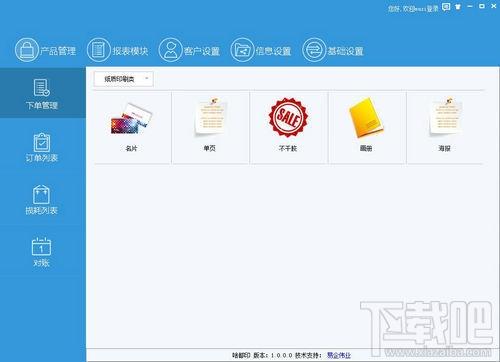Viewport: 500px width, 362px height.
Task: Choose the SALE sticker 不干胶 product
Action: click(x=288, y=127)
